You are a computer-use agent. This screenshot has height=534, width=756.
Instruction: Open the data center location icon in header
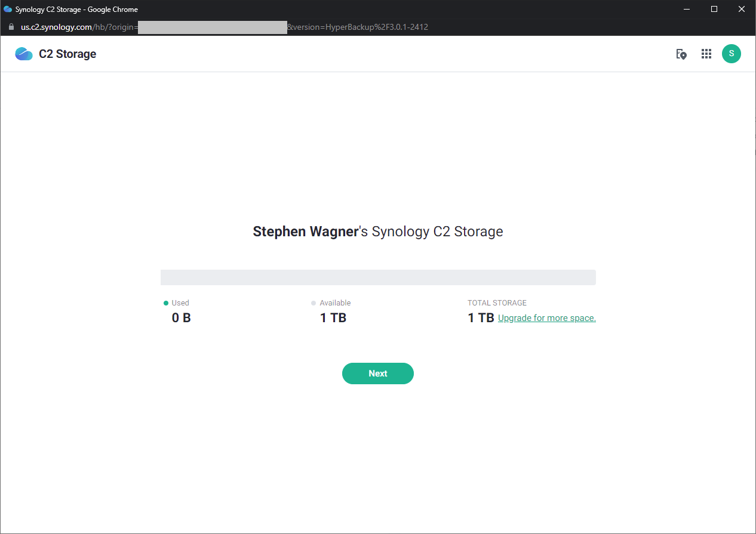coord(681,54)
